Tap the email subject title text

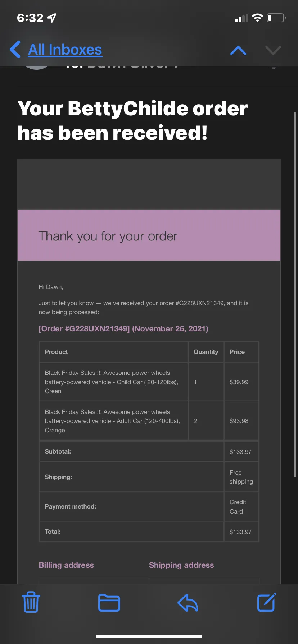coord(132,121)
